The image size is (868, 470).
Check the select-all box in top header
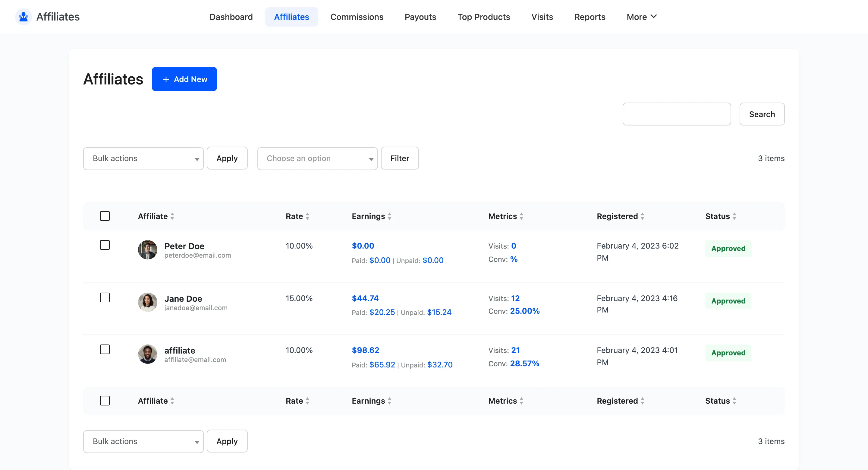[105, 216]
